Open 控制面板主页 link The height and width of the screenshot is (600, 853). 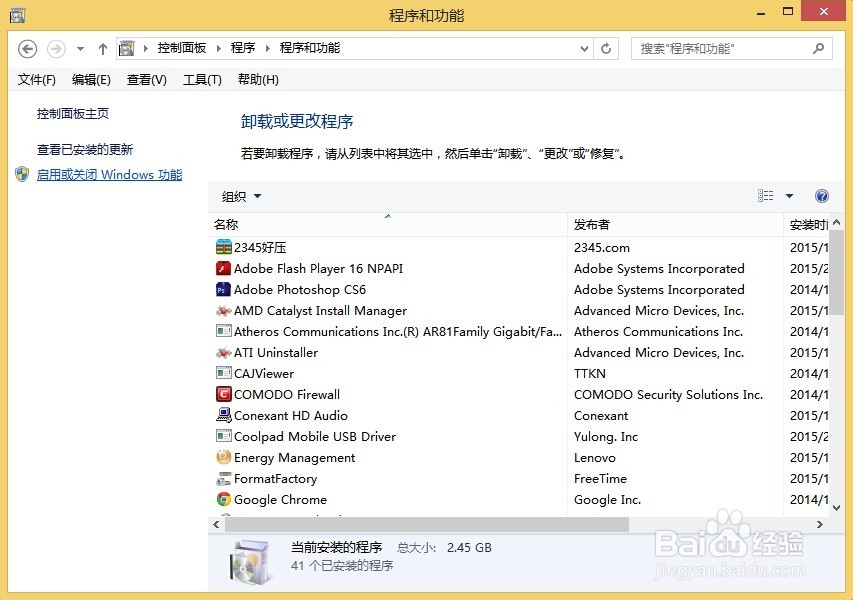coord(73,114)
